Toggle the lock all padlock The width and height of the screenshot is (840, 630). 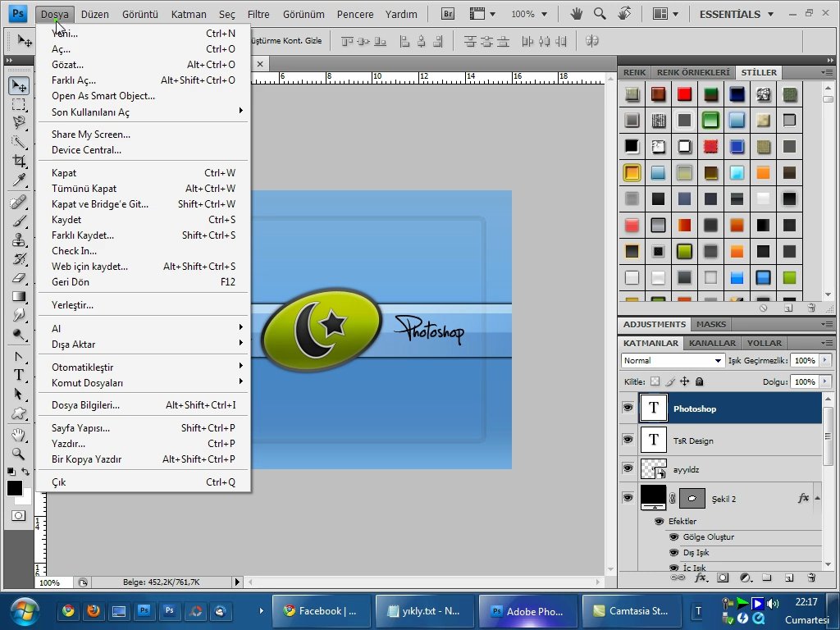click(699, 381)
